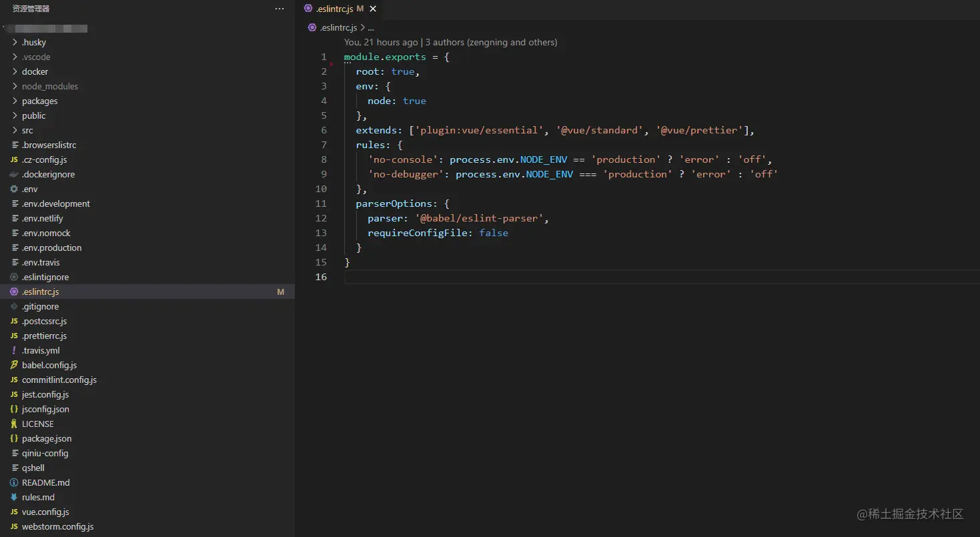Click '@babel/eslint-parser' string in code
The height and width of the screenshot is (537, 980).
(480, 218)
